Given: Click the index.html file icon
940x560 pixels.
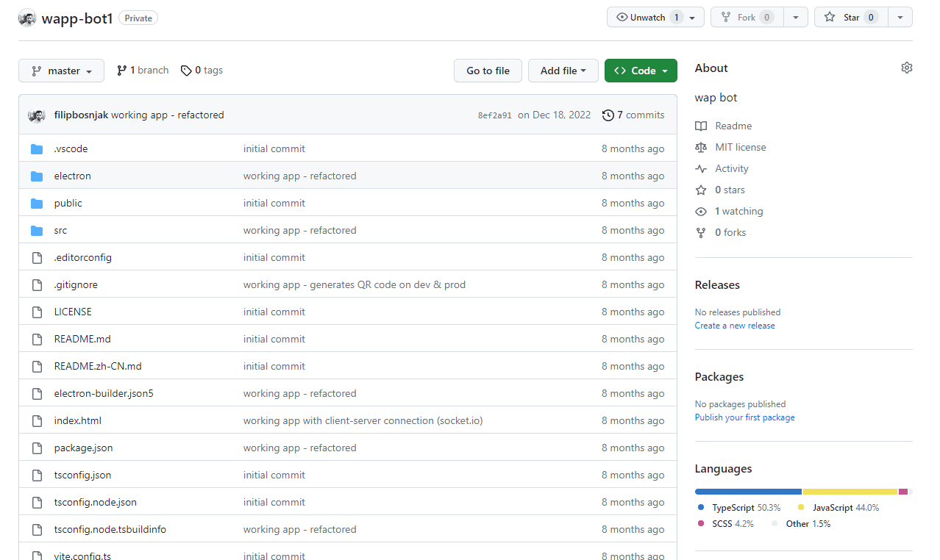Looking at the screenshot, I should point(37,420).
